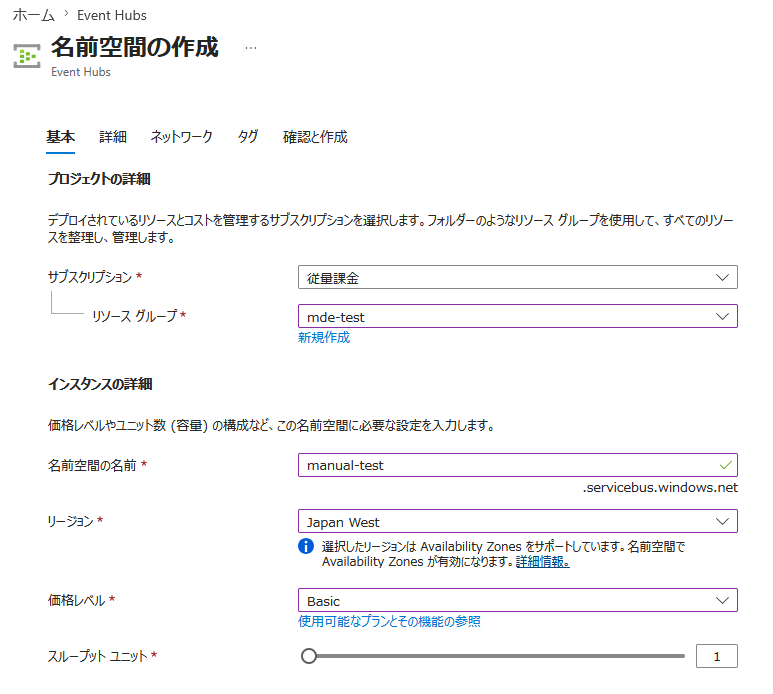
Task: Open the サブスクリプション dropdown showing 従量課金
Action: pos(518,277)
